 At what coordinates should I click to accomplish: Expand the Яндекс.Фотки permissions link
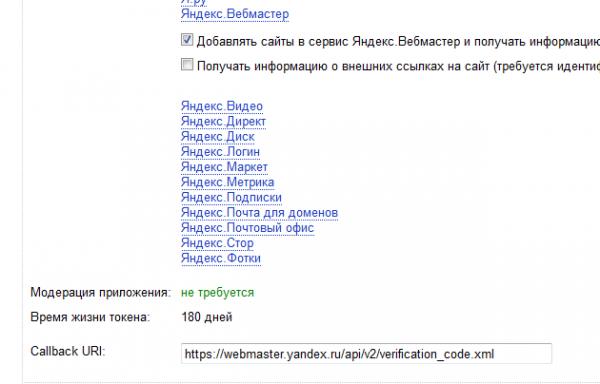coord(221,259)
